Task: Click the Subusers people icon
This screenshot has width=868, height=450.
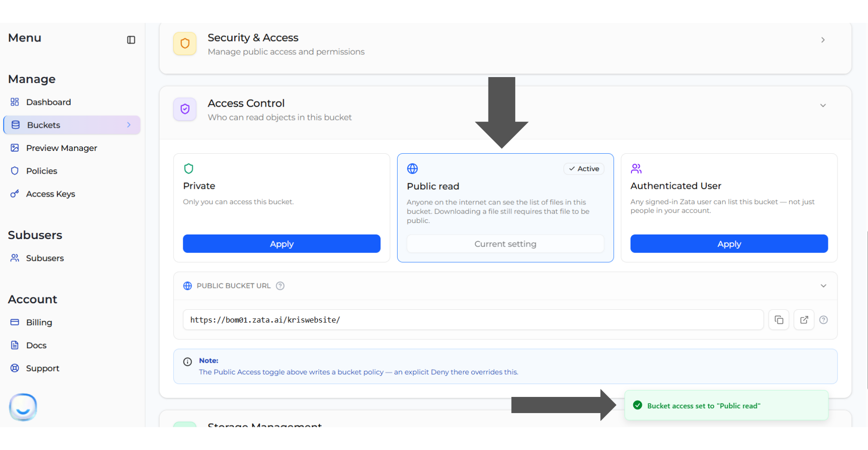Action: tap(15, 258)
